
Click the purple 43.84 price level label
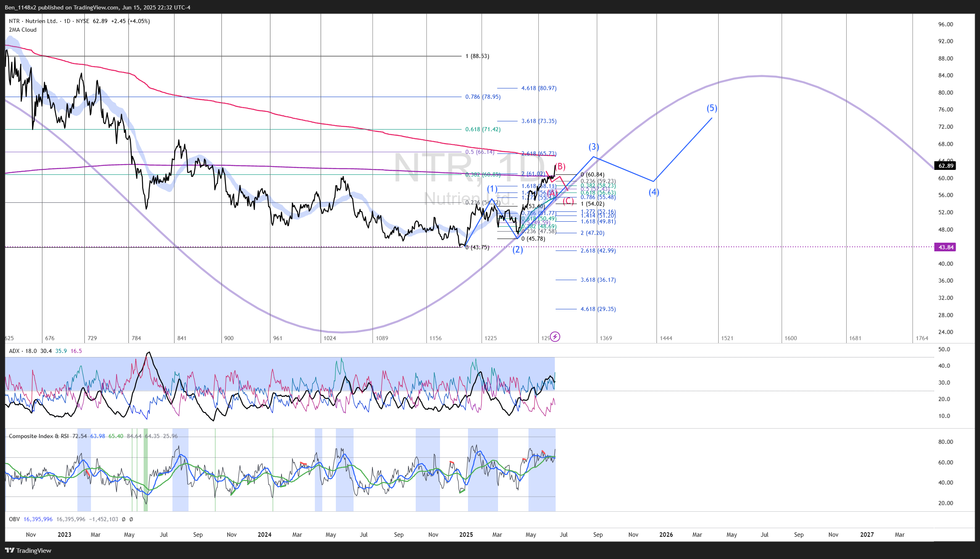point(945,247)
